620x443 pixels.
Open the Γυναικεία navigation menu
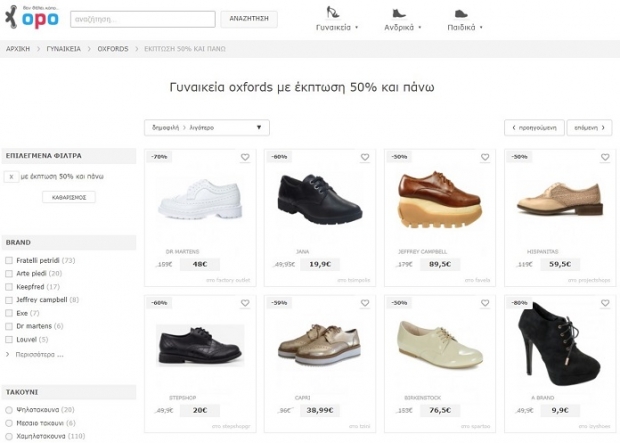(333, 28)
